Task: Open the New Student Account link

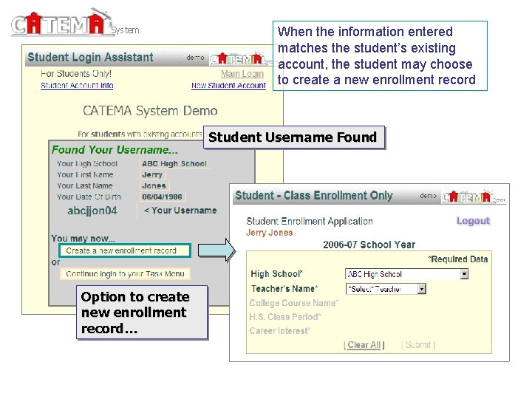Action: pos(228,86)
